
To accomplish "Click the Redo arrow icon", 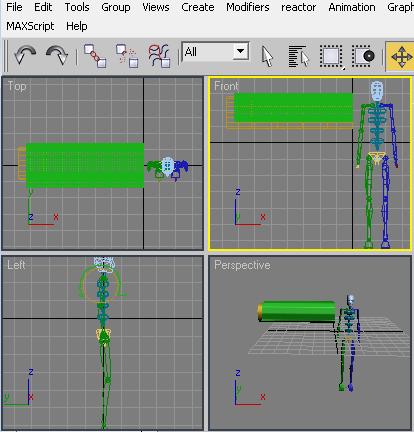I will coord(57,55).
